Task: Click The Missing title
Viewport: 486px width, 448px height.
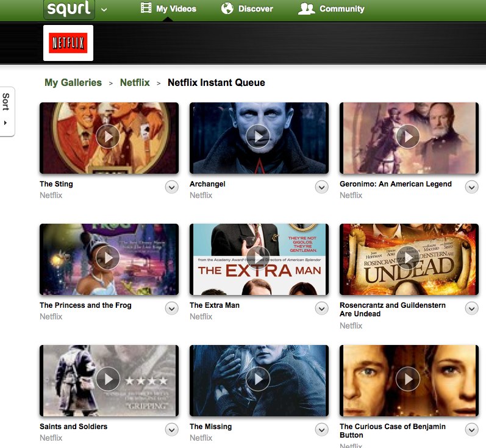Action: coord(211,427)
